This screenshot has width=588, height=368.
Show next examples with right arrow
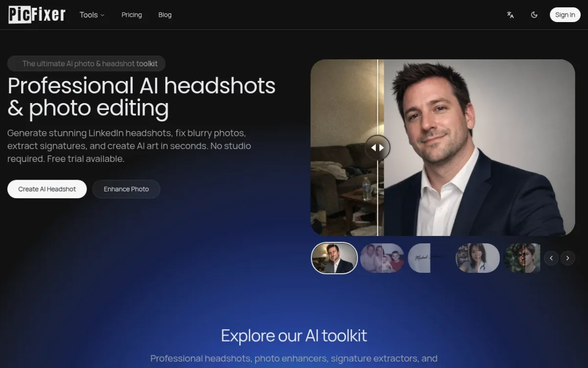567,258
